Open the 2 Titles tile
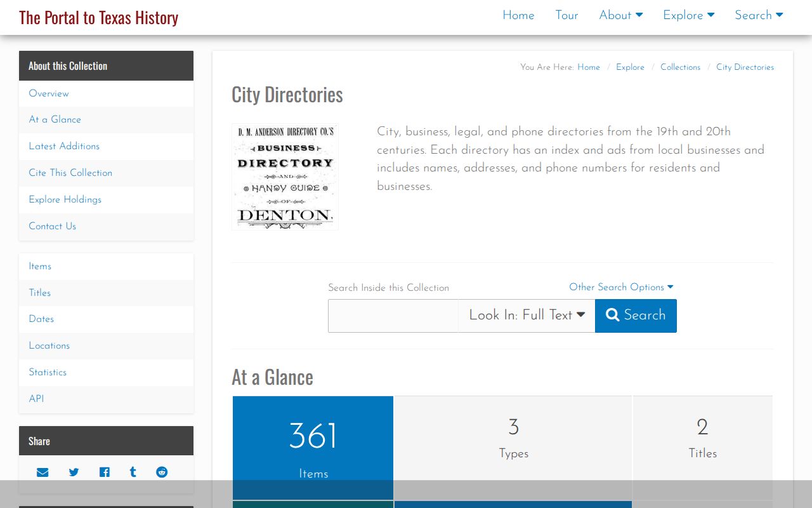The height and width of the screenshot is (508, 812). pyautogui.click(x=703, y=448)
